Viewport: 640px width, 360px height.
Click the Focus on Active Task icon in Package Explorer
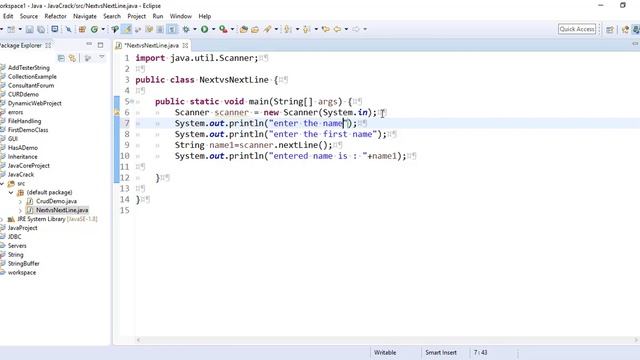click(88, 58)
